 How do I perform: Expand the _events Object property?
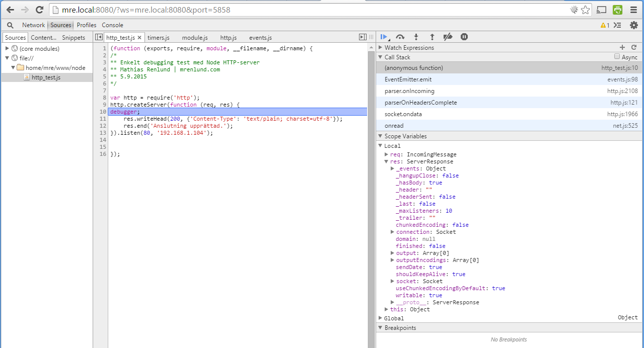(392, 168)
